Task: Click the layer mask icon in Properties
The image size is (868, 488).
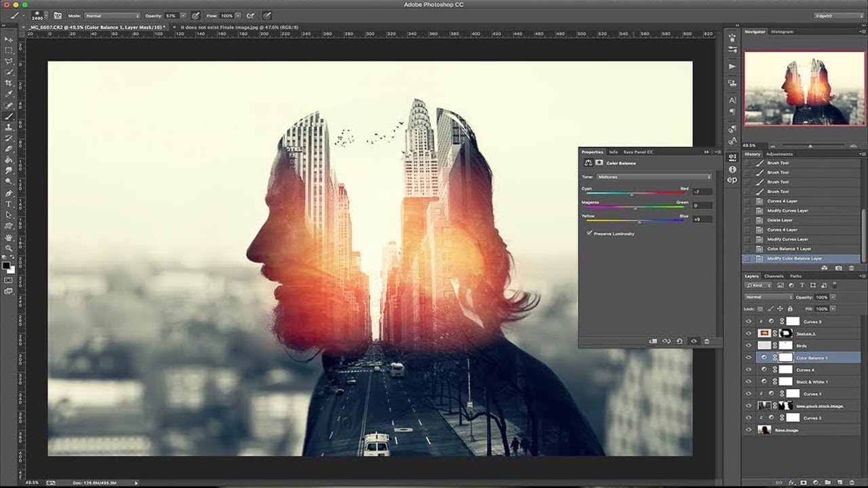Action: [599, 163]
